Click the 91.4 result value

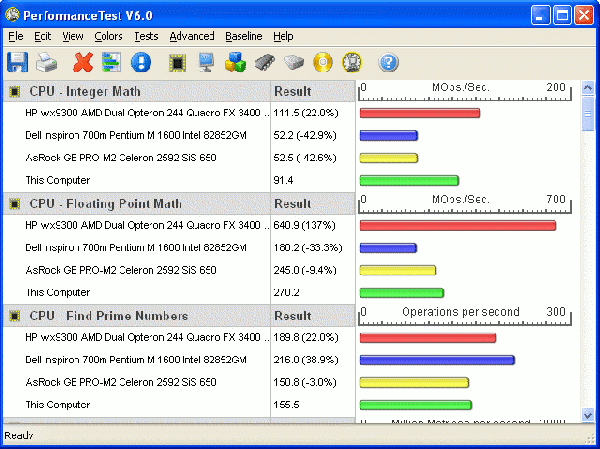[283, 180]
